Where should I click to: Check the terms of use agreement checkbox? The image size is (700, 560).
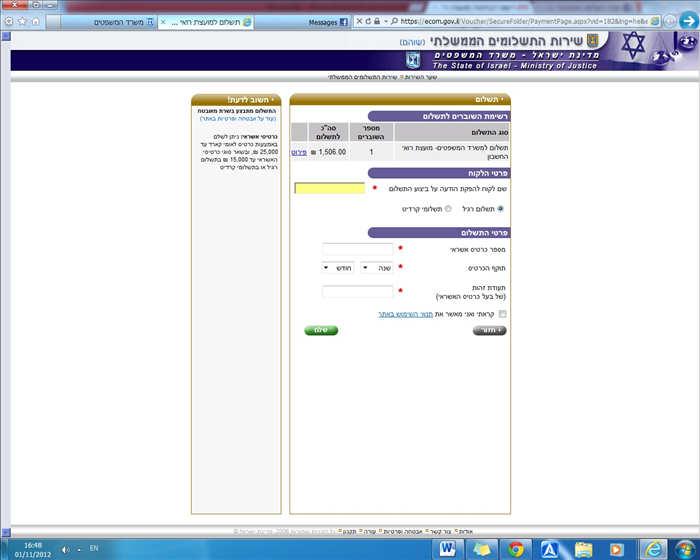502,314
